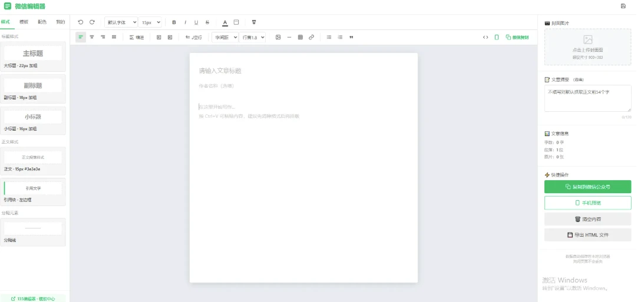Screen dimensions: 644x302
Task: Click the insert image icon
Action: point(278,37)
